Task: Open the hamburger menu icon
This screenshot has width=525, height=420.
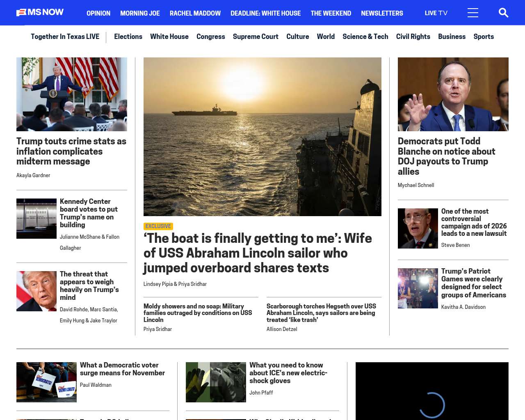Action: pyautogui.click(x=472, y=13)
